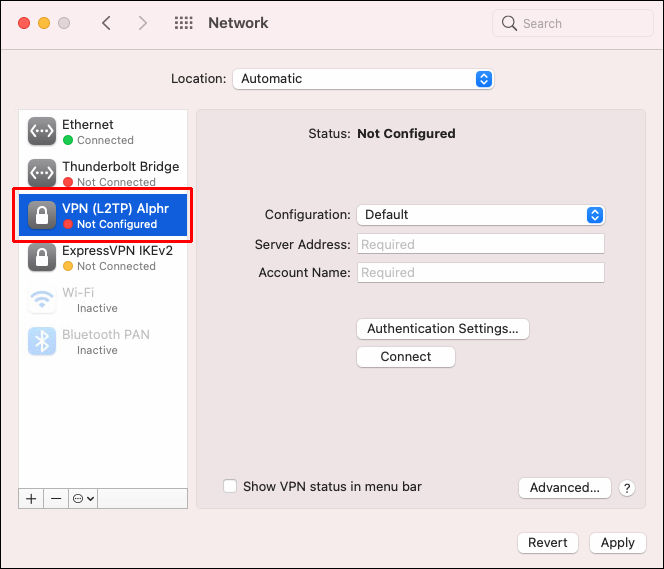Open the Location dropdown
664x569 pixels.
point(363,79)
